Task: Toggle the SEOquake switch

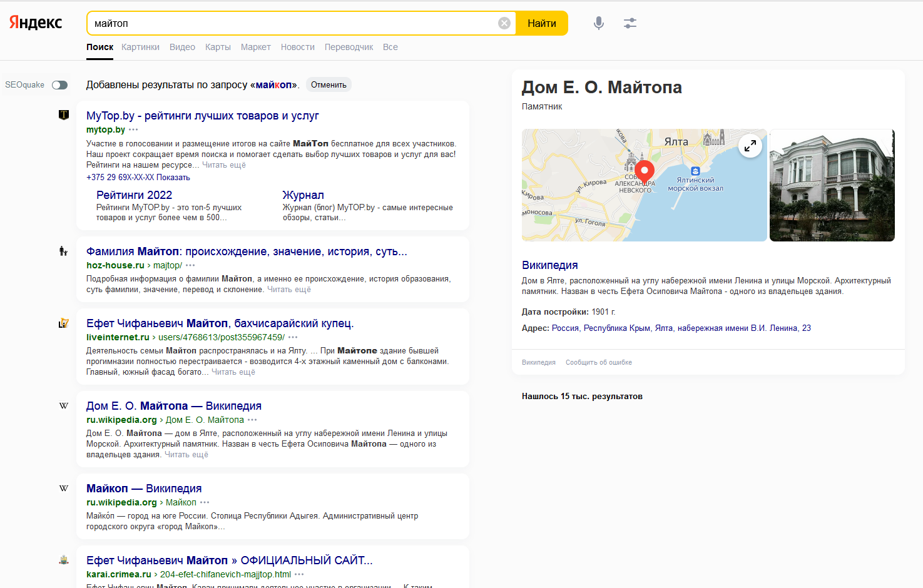Action: 59,85
